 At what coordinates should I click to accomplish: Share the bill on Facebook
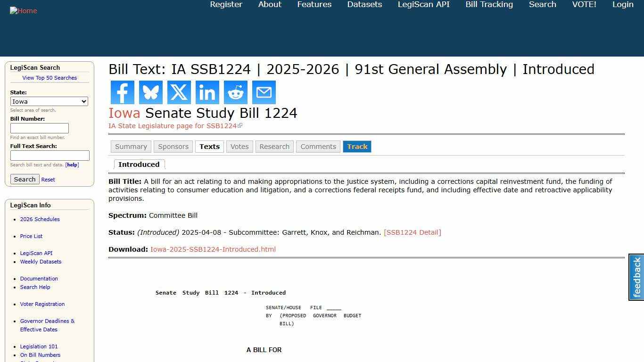(122, 92)
